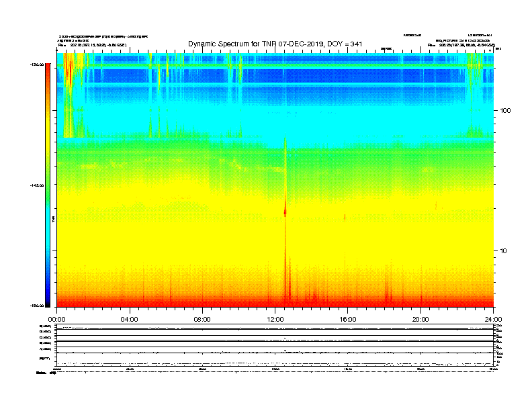This screenshot has width=532, height=411.
Task: Click the 08:00 time axis label
Action: click(x=202, y=319)
